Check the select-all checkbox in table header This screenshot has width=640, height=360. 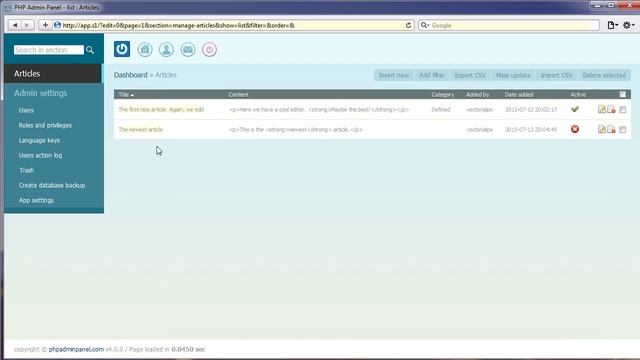tap(622, 94)
